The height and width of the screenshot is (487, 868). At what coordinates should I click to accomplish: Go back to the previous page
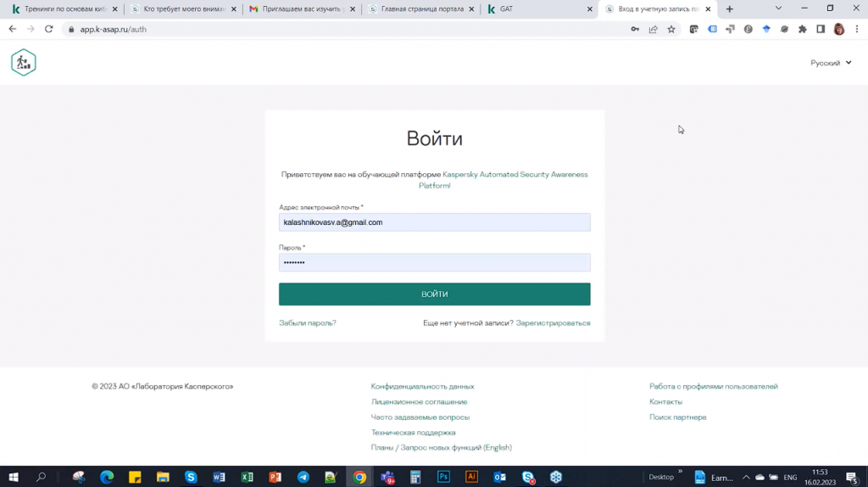pos(13,29)
